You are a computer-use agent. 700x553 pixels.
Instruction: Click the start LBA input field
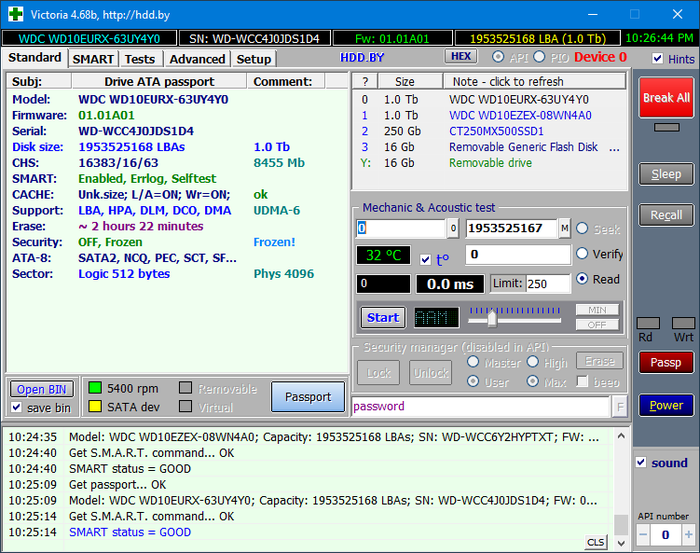click(401, 229)
